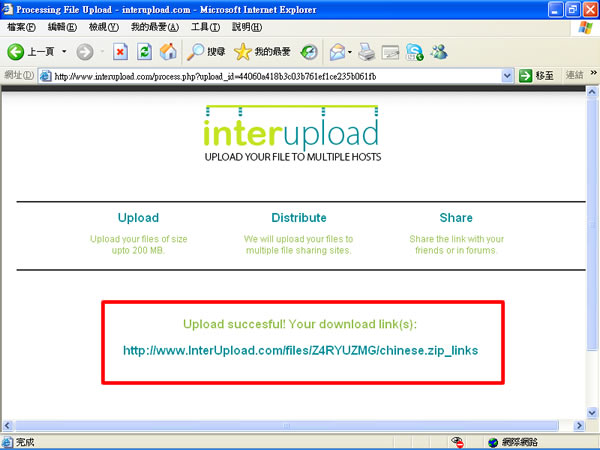
Task: Open the 工具(T) Tools menu
Action: 205,27
